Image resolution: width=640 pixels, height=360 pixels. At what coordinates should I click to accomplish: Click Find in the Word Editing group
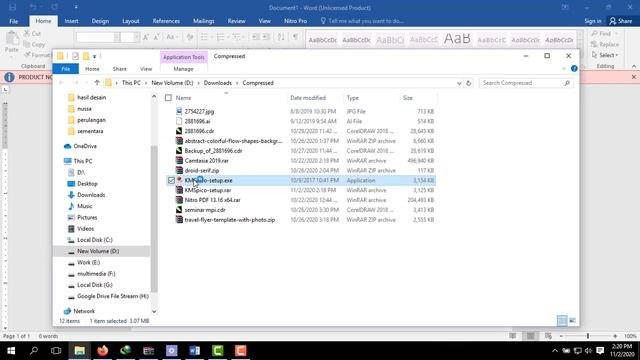[602, 33]
